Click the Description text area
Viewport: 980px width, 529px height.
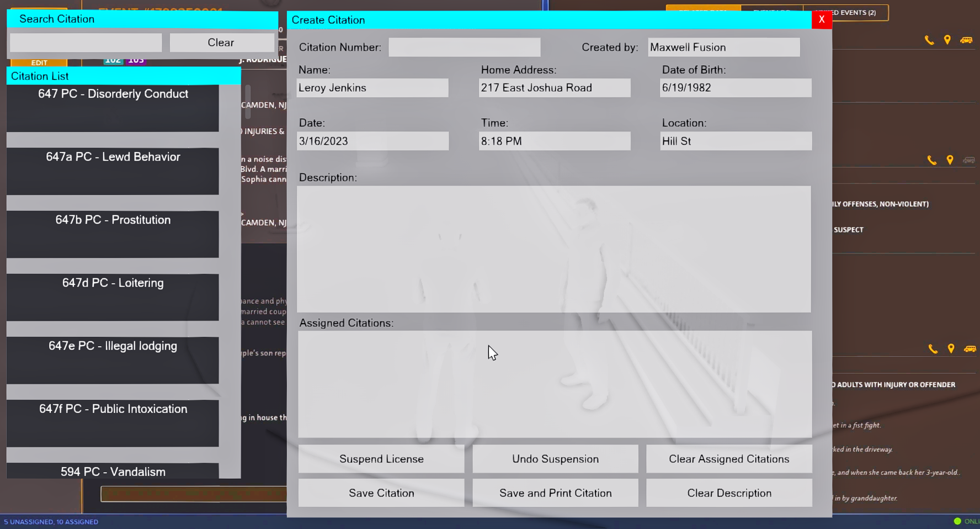pos(553,248)
